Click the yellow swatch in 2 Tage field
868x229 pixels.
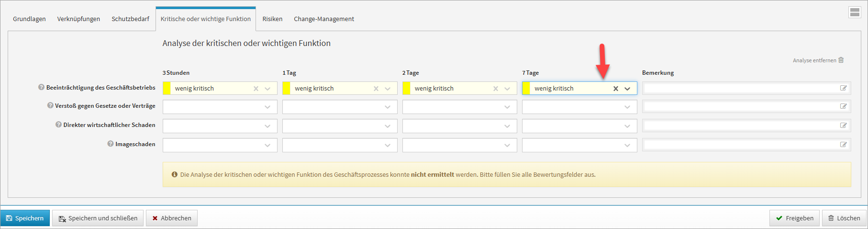click(406, 89)
